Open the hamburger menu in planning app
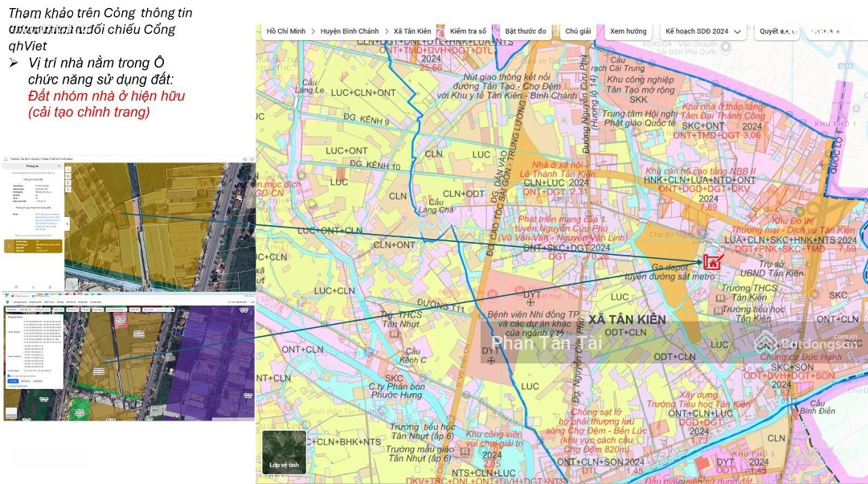Screen dimensions: 868x484 [x=6, y=159]
